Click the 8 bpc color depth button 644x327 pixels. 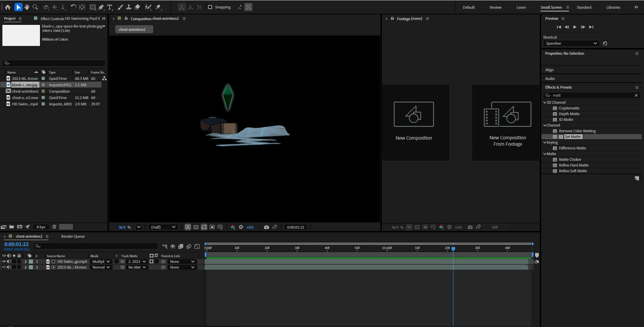pyautogui.click(x=41, y=227)
